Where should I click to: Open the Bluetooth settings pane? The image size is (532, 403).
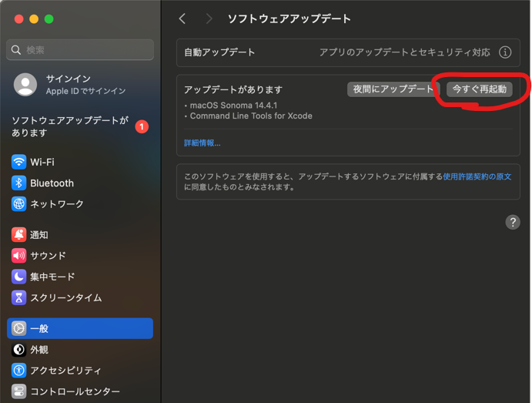tap(80, 183)
